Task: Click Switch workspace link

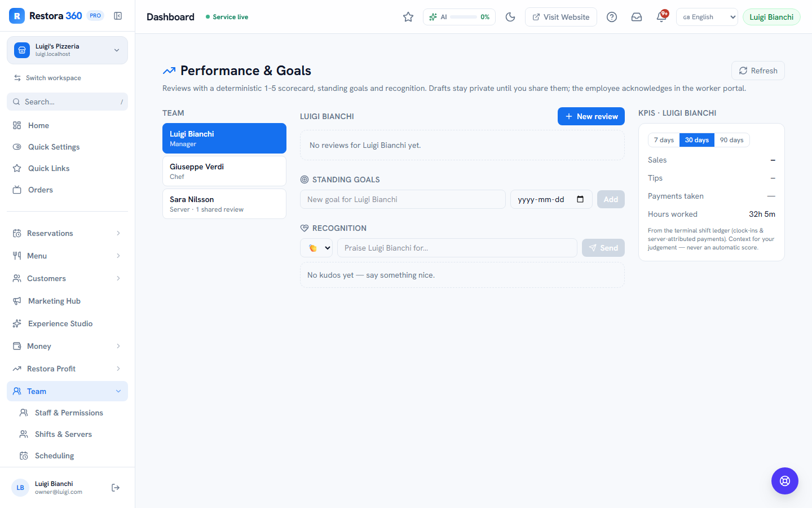Action: pos(47,78)
